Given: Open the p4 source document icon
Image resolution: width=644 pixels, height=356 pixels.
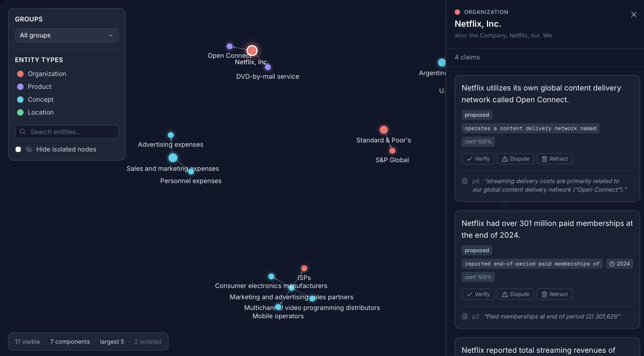Looking at the screenshot, I should 465,181.
